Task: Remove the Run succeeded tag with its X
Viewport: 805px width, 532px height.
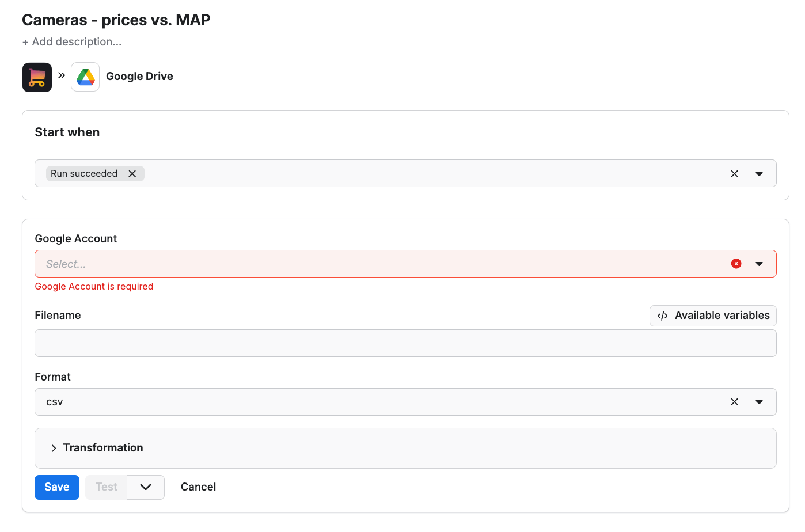Action: [x=132, y=173]
